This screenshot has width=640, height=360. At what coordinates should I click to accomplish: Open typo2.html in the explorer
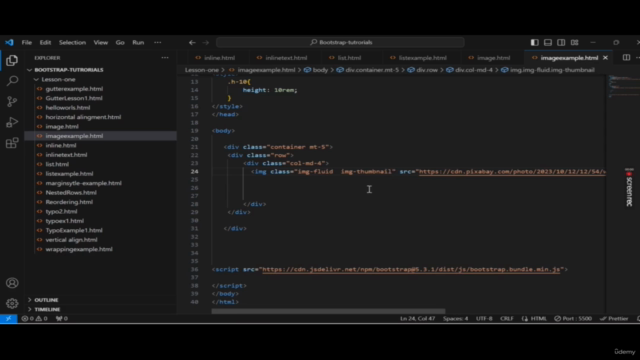(x=61, y=211)
